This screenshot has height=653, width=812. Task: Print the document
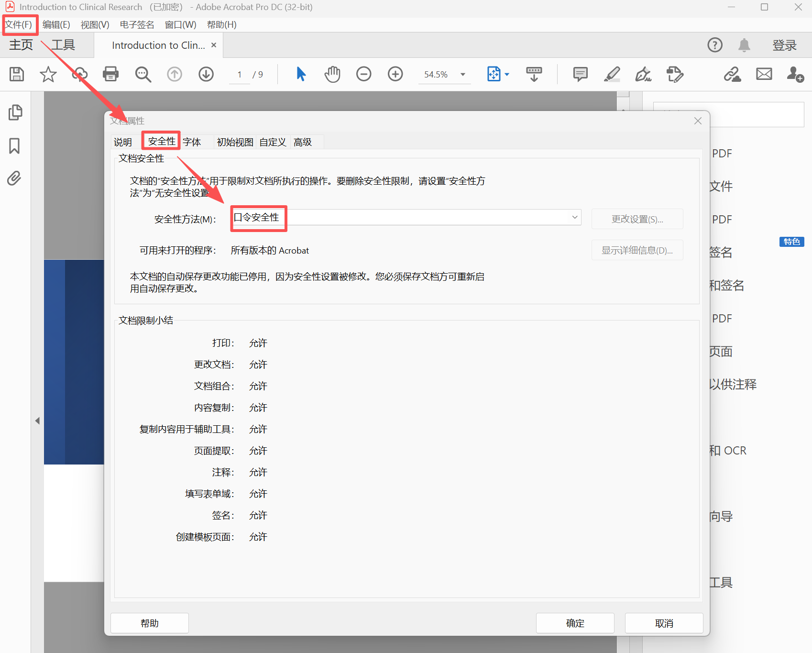(x=110, y=74)
